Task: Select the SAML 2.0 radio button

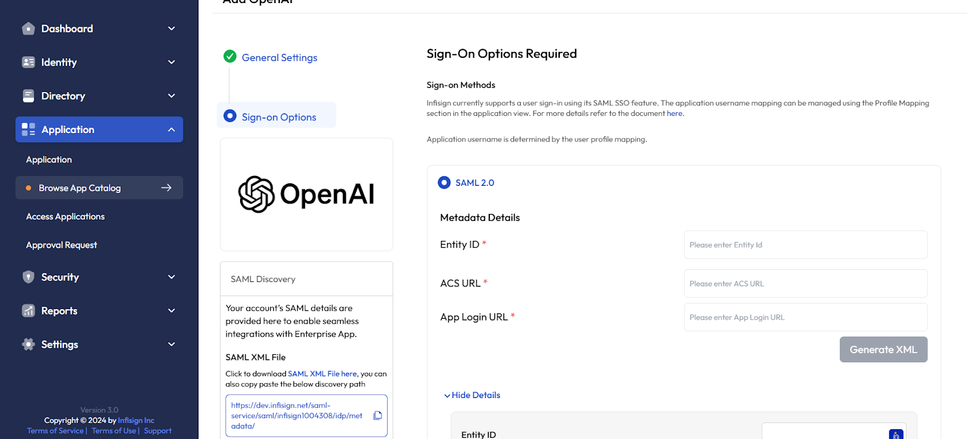Action: (444, 183)
